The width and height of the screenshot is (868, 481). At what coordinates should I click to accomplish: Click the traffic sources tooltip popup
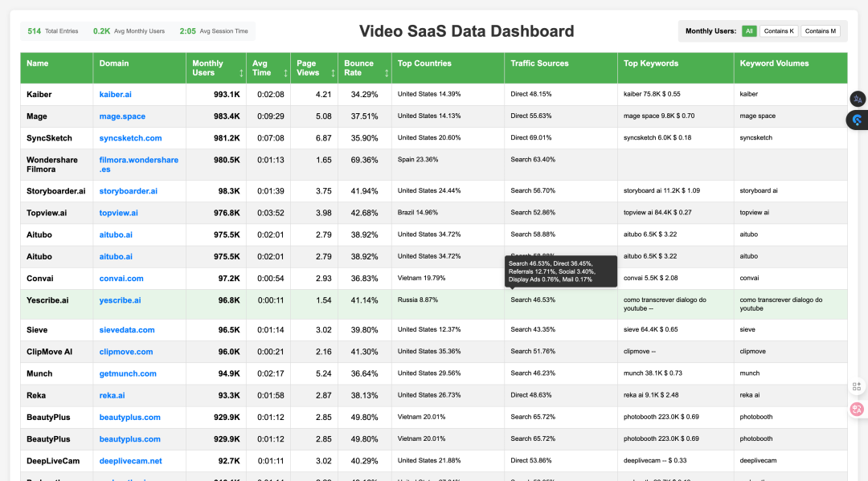(x=561, y=271)
